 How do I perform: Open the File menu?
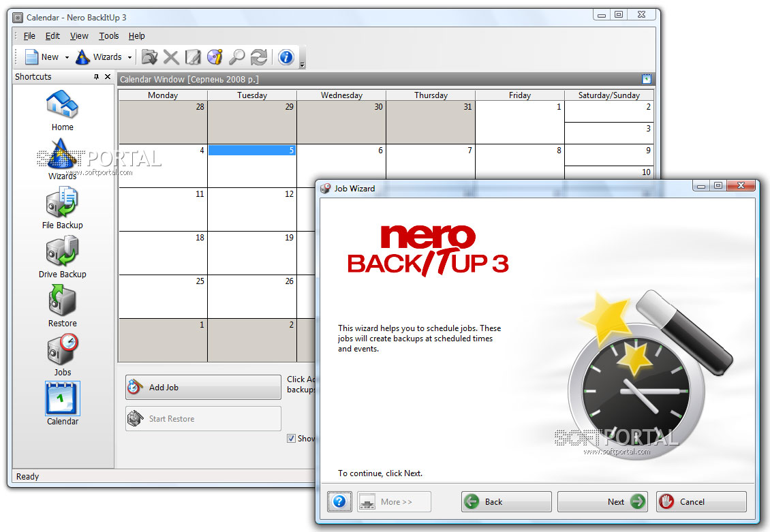pyautogui.click(x=29, y=36)
